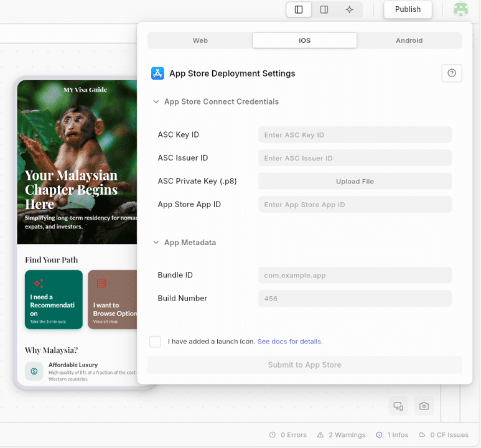Show 0 Errors in status bar
The width and height of the screenshot is (481, 448).
tap(287, 435)
